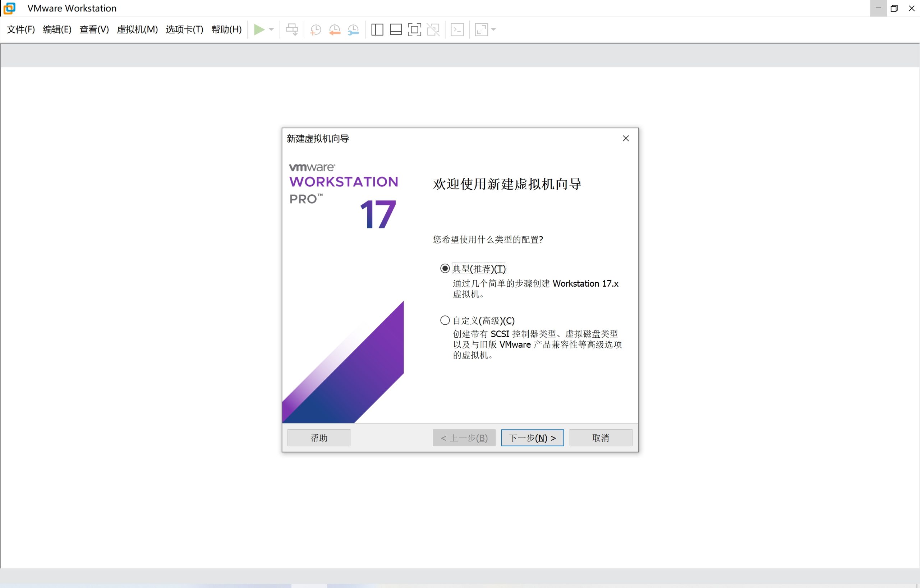Click the disabled 上一步(B) button
Screen dimensions: 920x588
(464, 437)
